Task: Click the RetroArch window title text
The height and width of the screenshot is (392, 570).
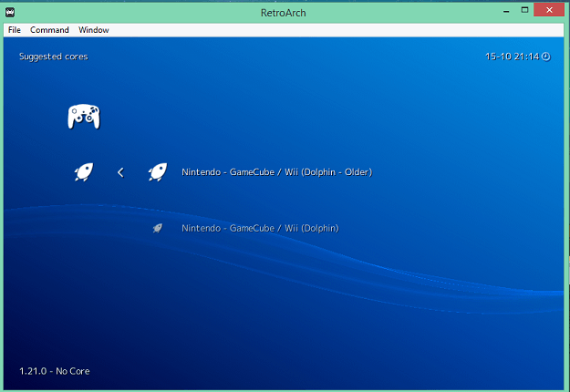Action: tap(285, 11)
